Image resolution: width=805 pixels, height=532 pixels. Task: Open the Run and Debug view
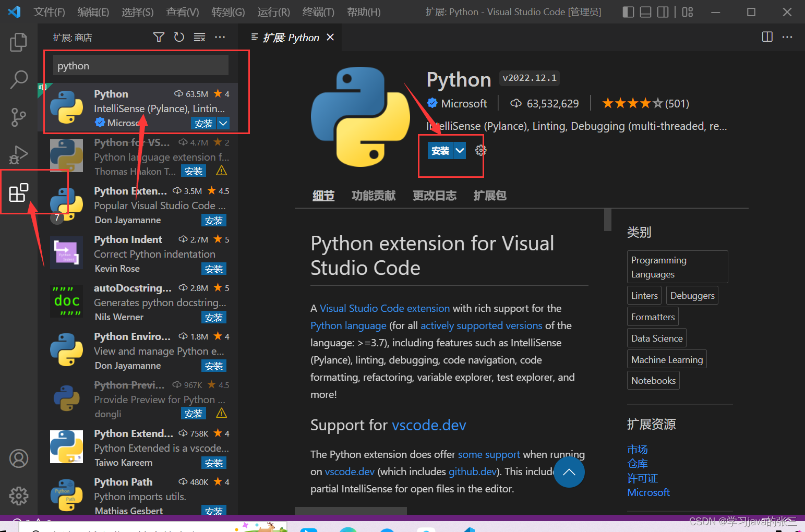pyautogui.click(x=19, y=155)
